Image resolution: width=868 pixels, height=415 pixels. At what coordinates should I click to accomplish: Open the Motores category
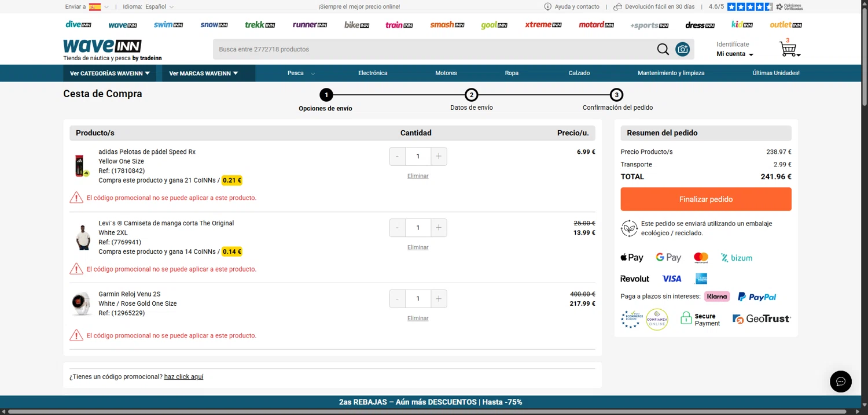point(446,73)
